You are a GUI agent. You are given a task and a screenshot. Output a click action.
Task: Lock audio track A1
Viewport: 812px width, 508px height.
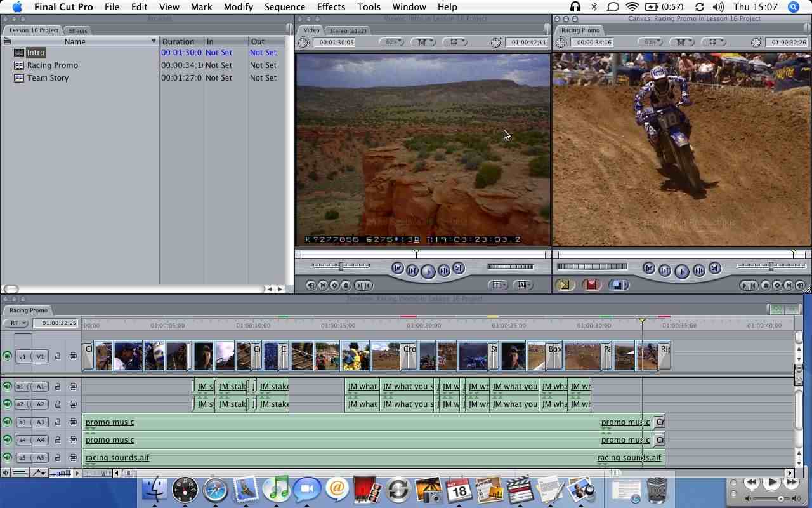click(x=58, y=386)
